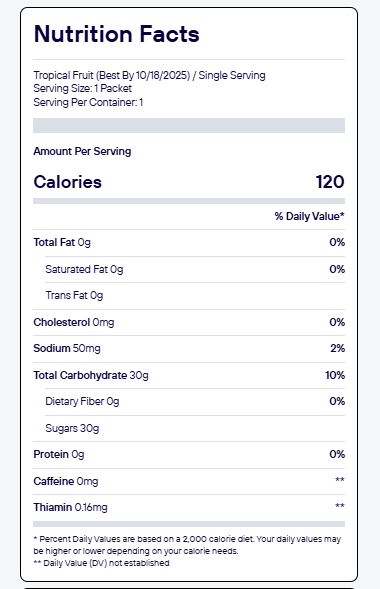Click the 2% sodium daily value
The height and width of the screenshot is (589, 380).
point(338,348)
